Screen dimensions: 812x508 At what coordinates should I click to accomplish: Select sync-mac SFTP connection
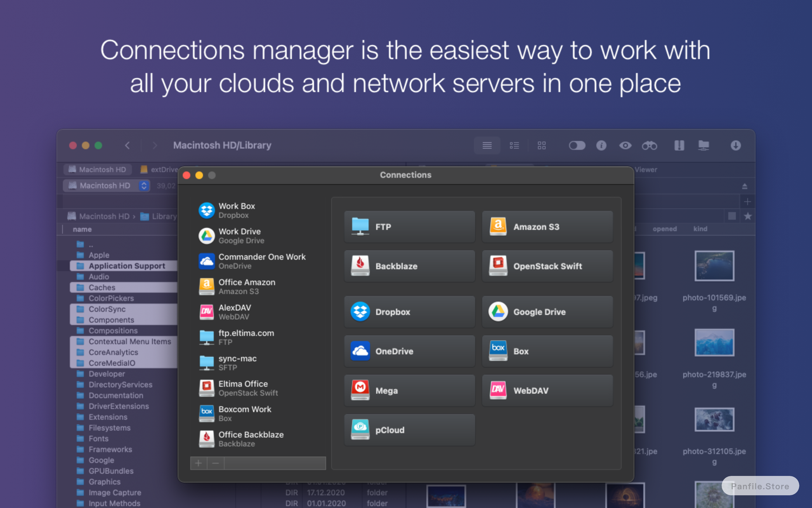coord(258,363)
